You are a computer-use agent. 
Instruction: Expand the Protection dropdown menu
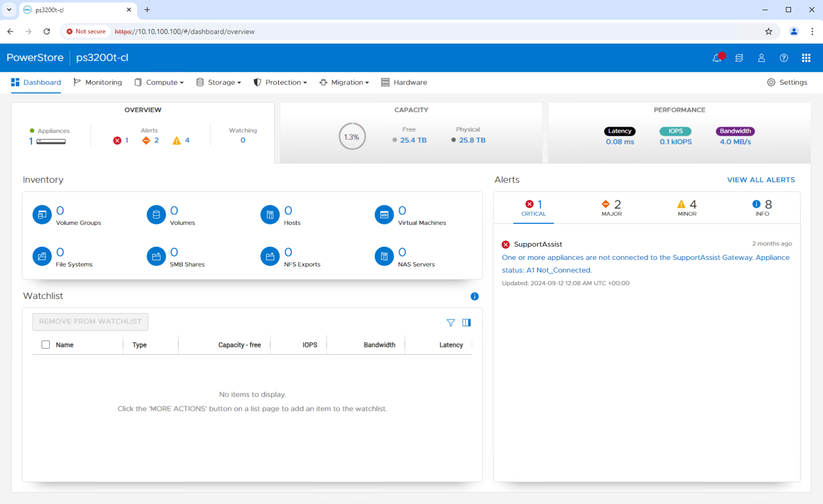click(x=280, y=82)
